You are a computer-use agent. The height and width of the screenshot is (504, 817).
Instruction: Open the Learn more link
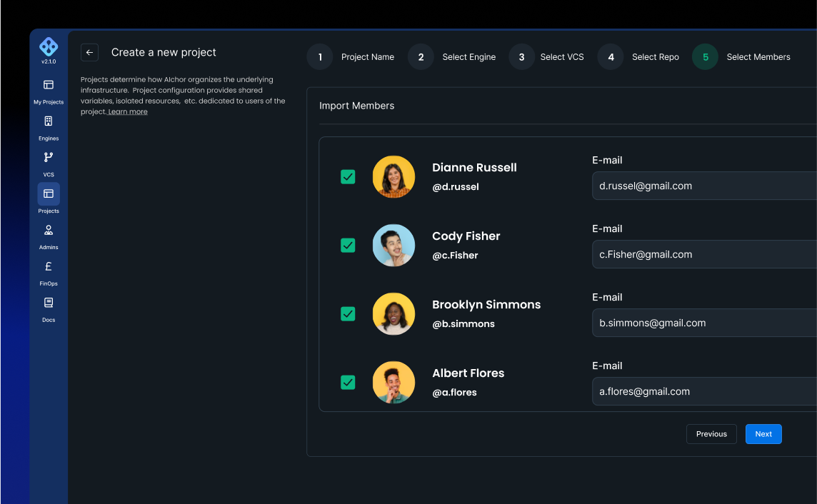128,112
